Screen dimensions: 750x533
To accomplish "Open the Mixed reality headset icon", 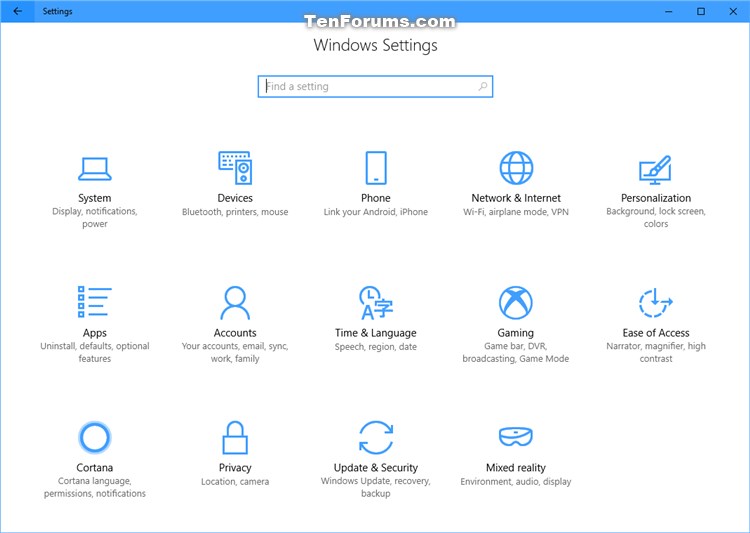I will click(x=516, y=436).
